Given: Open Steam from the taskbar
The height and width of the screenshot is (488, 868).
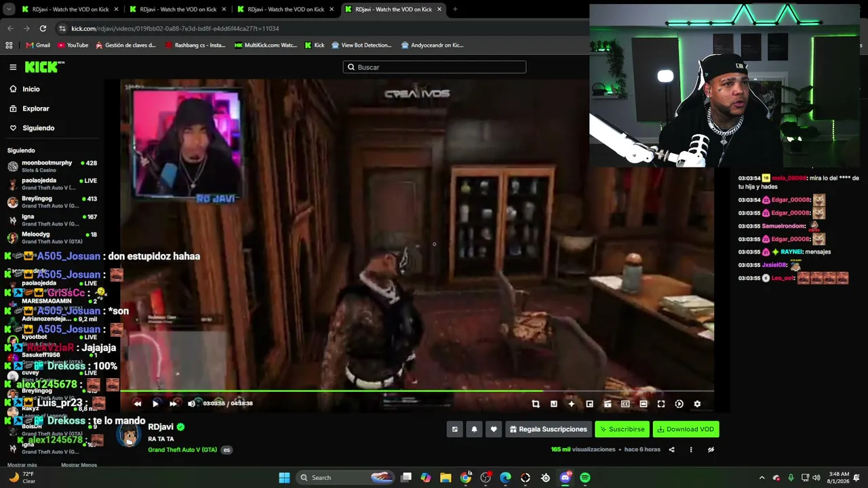Looking at the screenshot, I should [545, 478].
